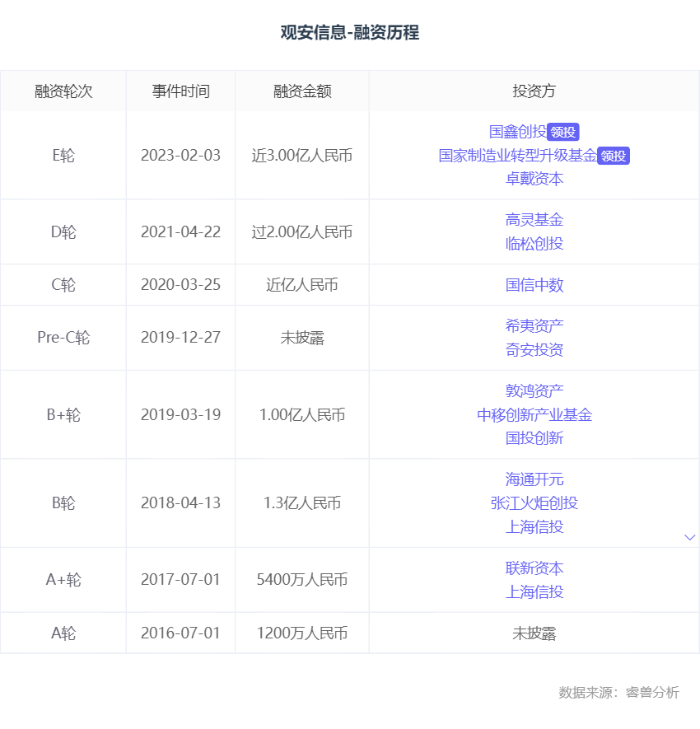
Task: Click date 2017-07-01
Action: point(181,579)
